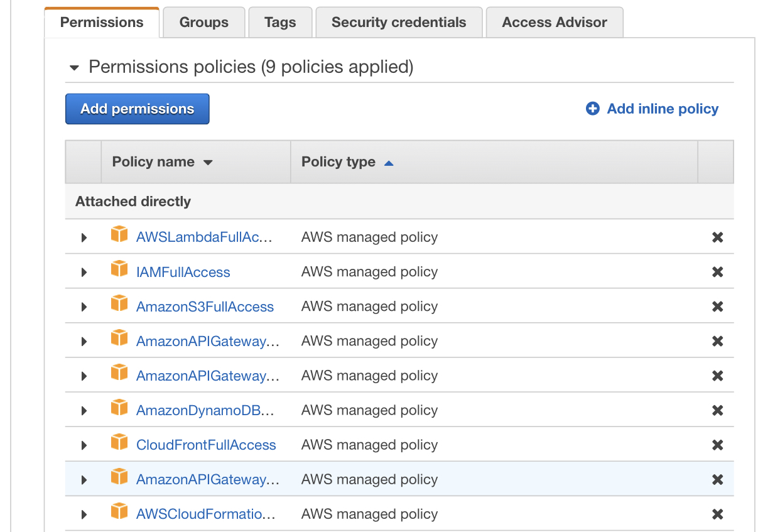Remove the highlighted AmazonAPIGateway… policy via X
This screenshot has width=780, height=532.
tap(717, 479)
